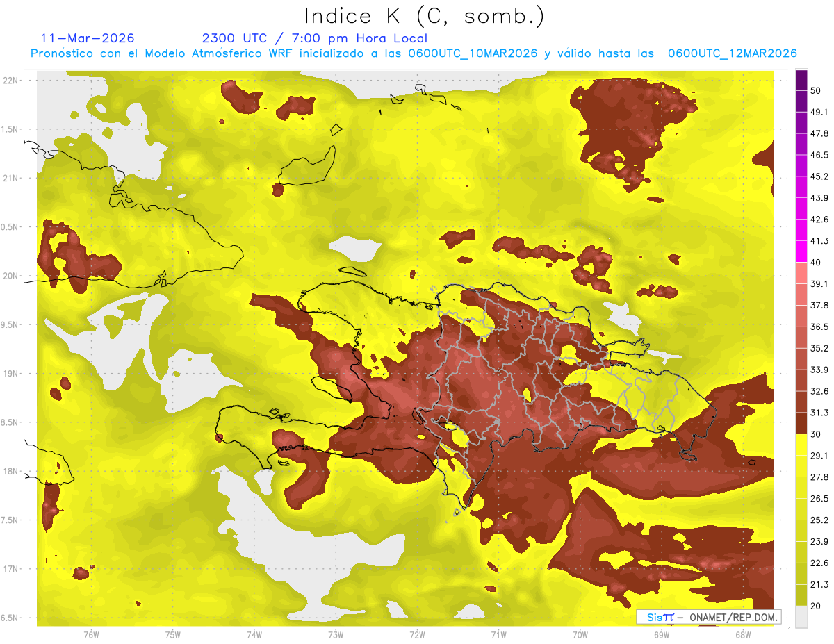Click the "45.2" legend value
This screenshot has height=644, width=834.
819,177
